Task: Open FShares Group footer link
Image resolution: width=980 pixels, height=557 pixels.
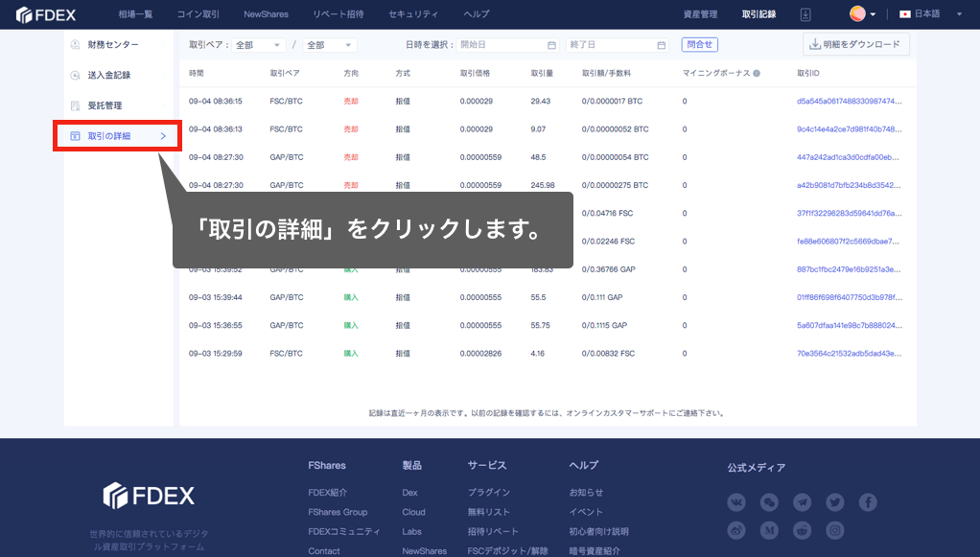Action: tap(338, 512)
